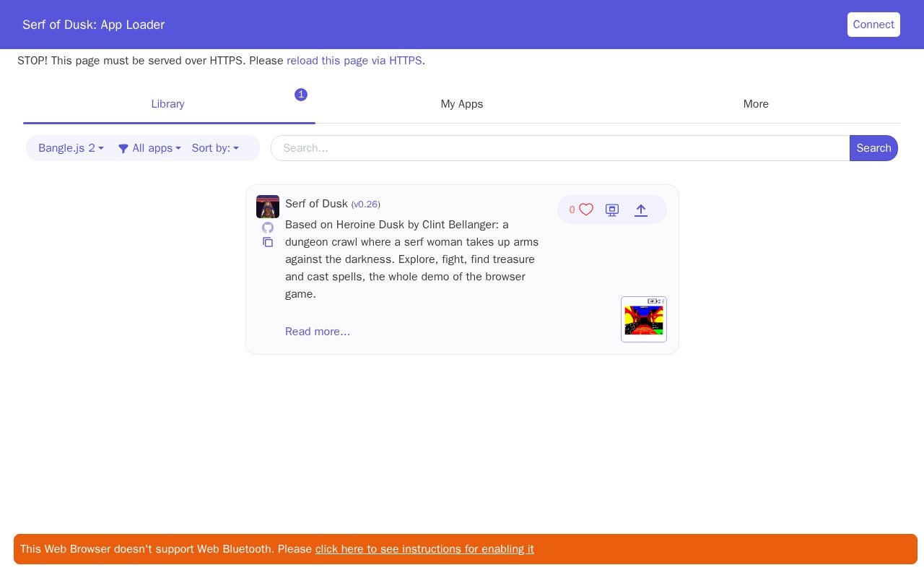Focus the Search text field
Viewport: 924px width, 578px height.
(x=560, y=148)
